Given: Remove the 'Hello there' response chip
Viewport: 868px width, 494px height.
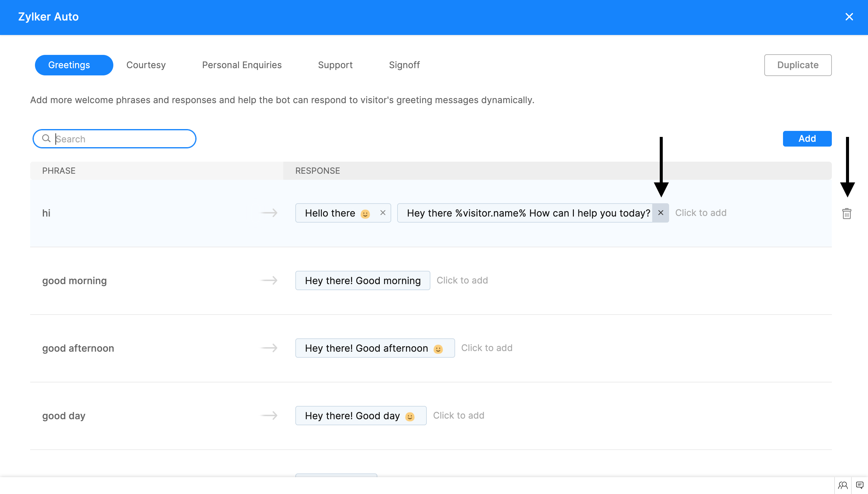Looking at the screenshot, I should (x=383, y=213).
